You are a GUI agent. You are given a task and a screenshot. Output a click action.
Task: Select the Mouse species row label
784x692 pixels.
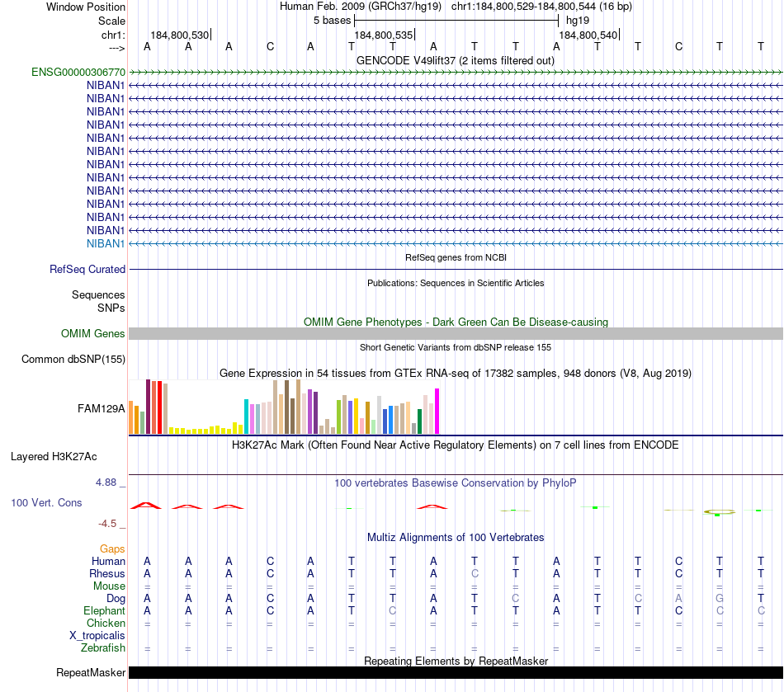click(109, 586)
